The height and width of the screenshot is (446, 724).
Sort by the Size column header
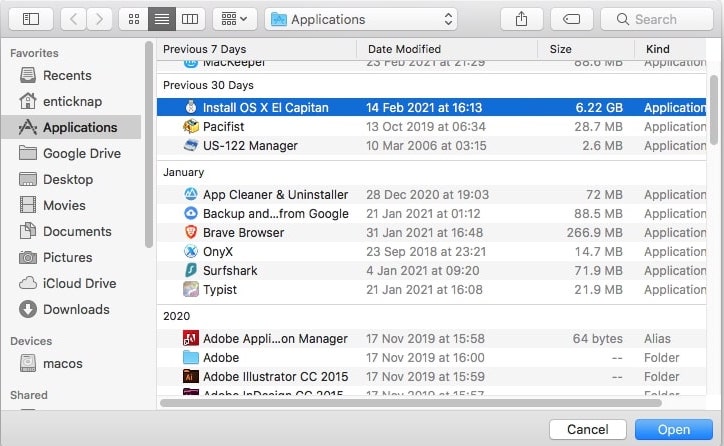tap(585, 49)
